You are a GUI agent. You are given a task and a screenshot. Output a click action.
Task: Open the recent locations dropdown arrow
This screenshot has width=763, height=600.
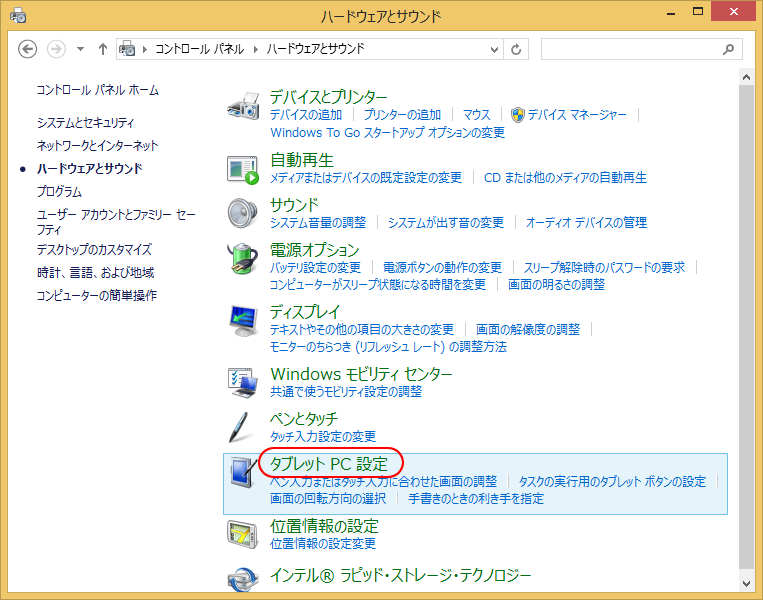click(81, 49)
